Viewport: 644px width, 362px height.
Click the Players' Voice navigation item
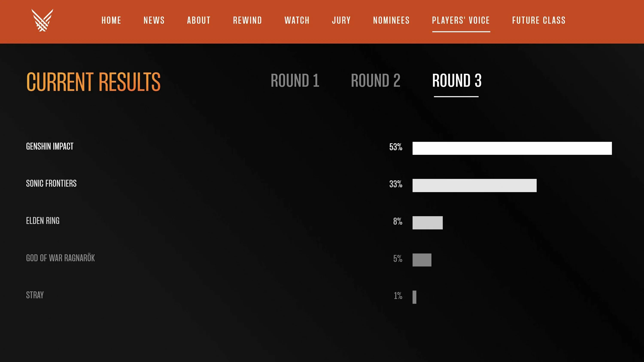pyautogui.click(x=460, y=20)
